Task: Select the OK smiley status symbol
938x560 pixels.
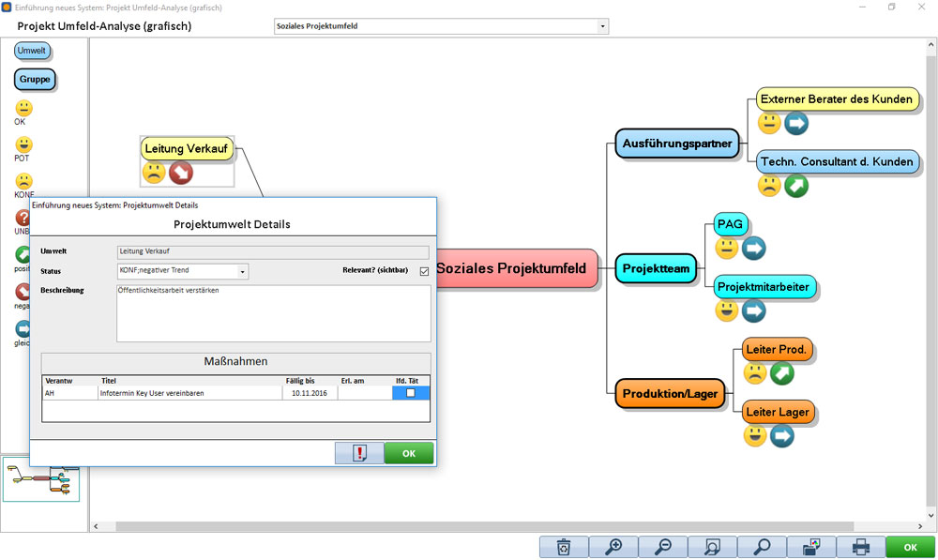Action: coord(22,110)
